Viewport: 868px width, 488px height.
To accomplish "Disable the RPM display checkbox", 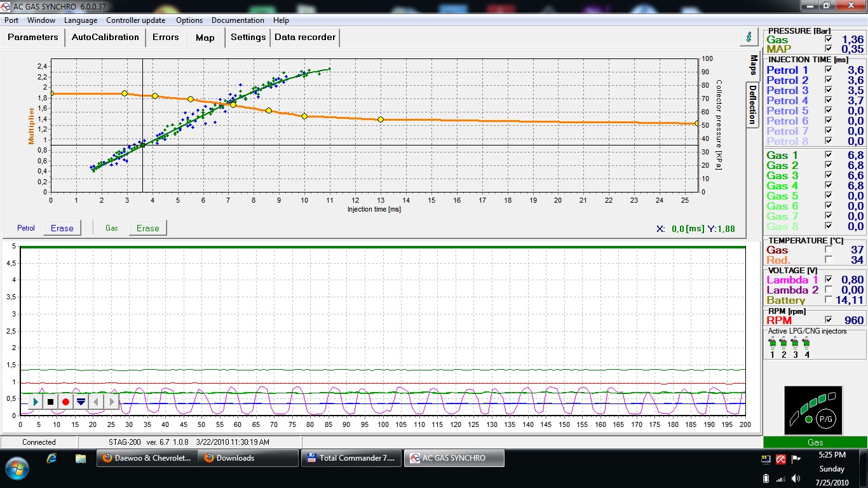I will pyautogui.click(x=828, y=320).
